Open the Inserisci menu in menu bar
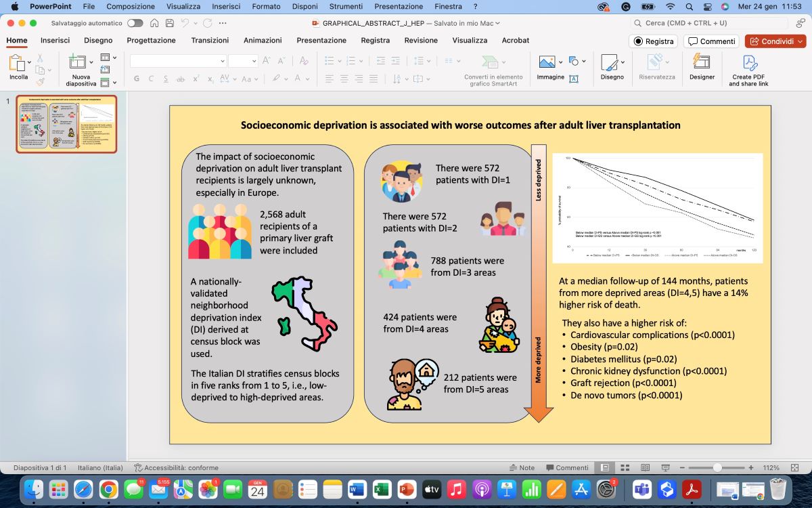The width and height of the screenshot is (812, 508). pos(225,6)
